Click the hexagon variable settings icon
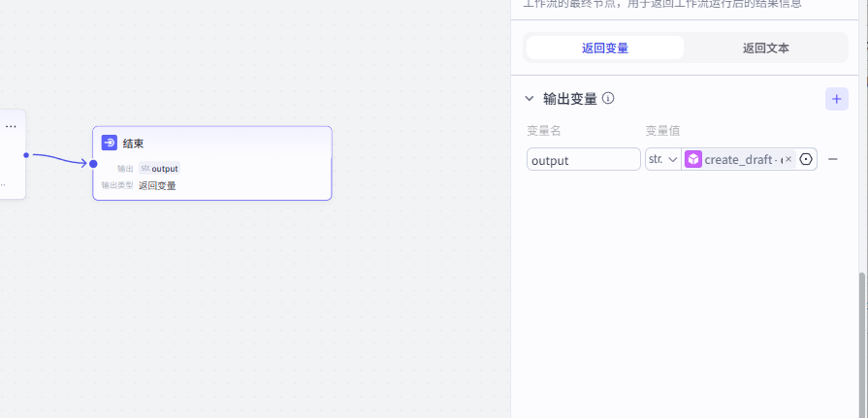Image resolution: width=868 pixels, height=418 pixels. click(806, 159)
